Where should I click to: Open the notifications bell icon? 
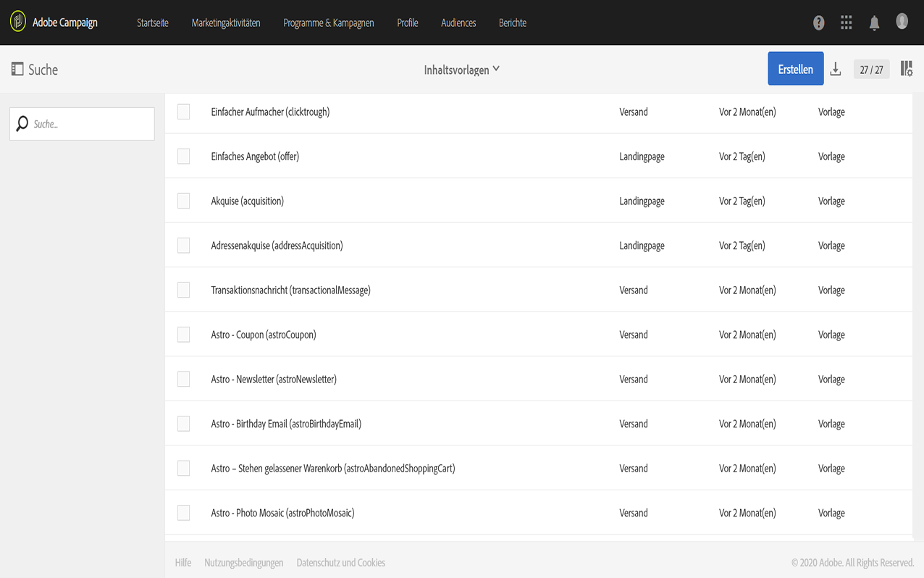[x=874, y=23]
